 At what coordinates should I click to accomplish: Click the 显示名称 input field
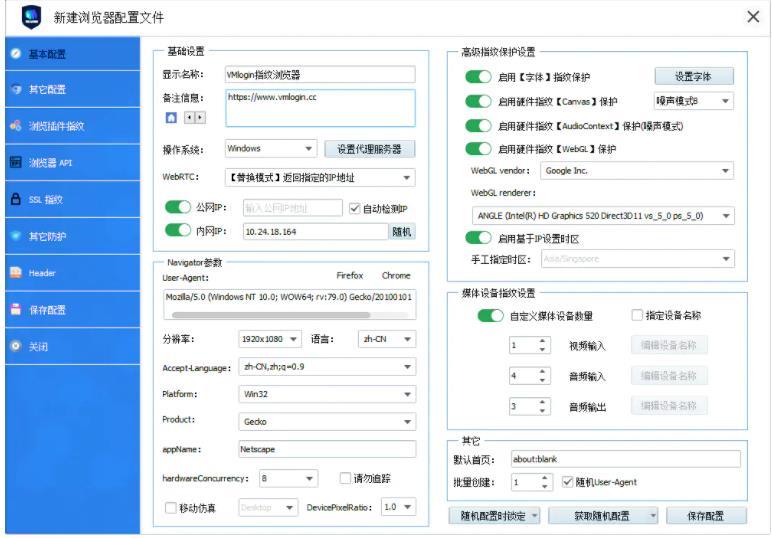[x=320, y=75]
